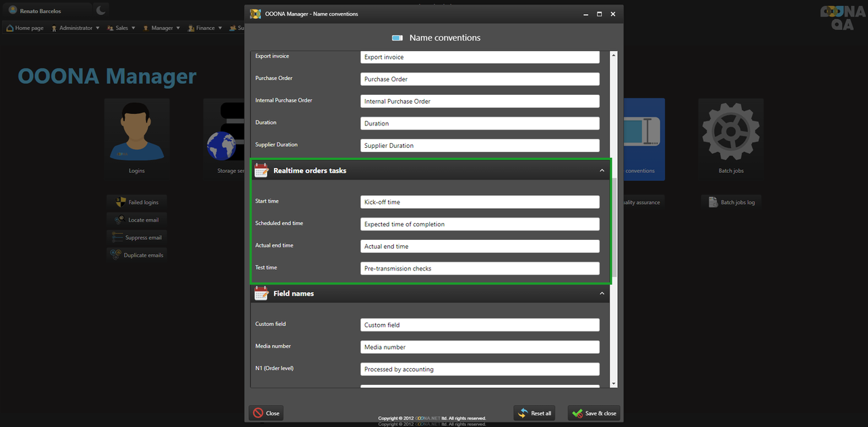Collapse the Field names section

pyautogui.click(x=601, y=293)
